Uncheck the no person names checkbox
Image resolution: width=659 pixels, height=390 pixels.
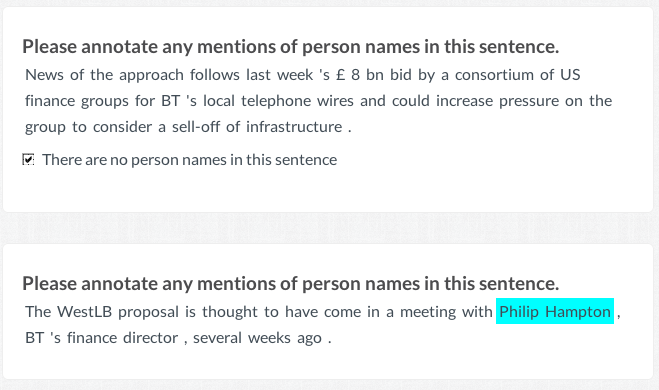[x=28, y=160]
